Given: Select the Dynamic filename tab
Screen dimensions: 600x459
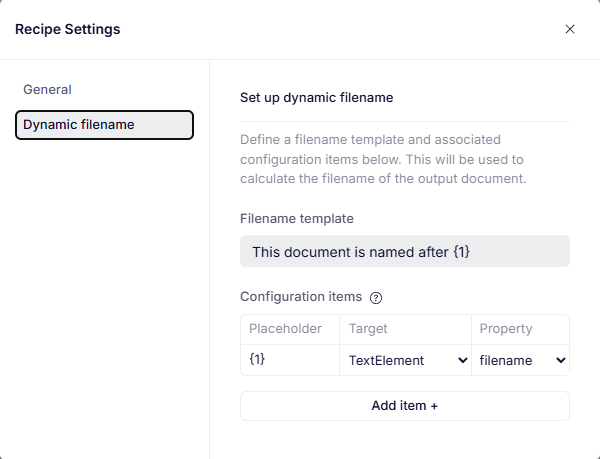Looking at the screenshot, I should [x=104, y=125].
